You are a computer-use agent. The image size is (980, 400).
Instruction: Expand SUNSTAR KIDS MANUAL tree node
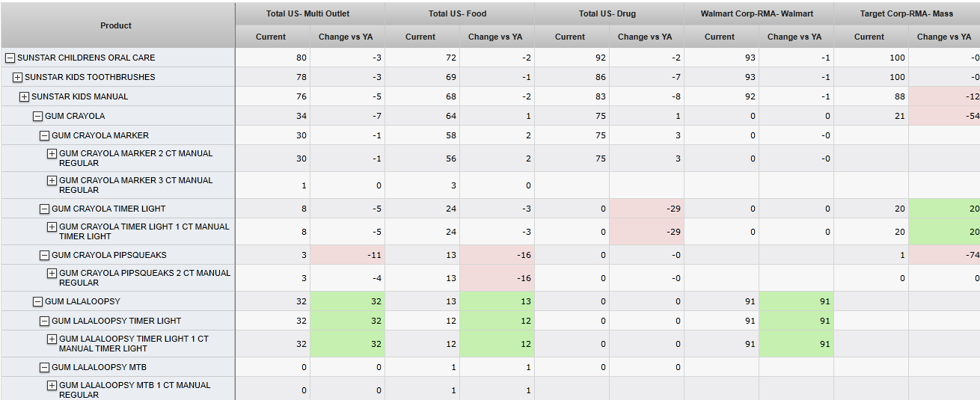coord(25,96)
